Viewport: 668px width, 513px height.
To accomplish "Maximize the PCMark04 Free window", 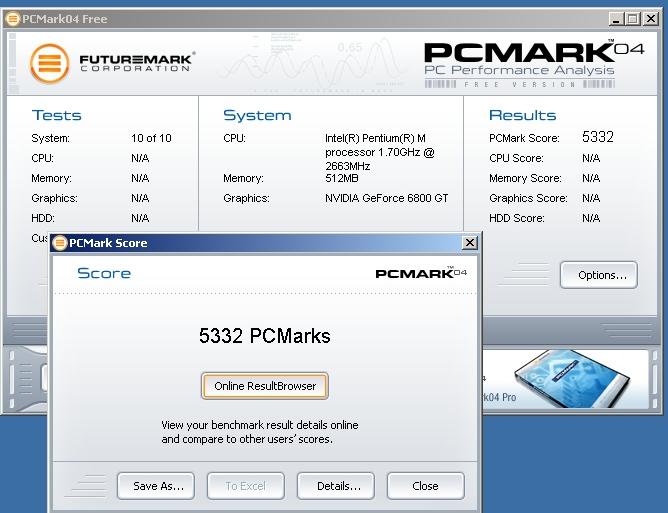I will pos(633,19).
